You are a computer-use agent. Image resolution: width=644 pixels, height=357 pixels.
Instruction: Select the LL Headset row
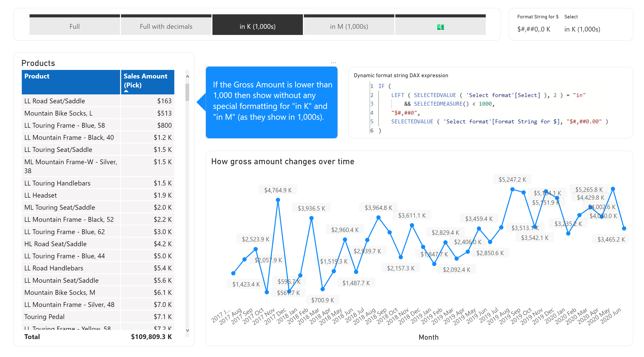tap(98, 195)
